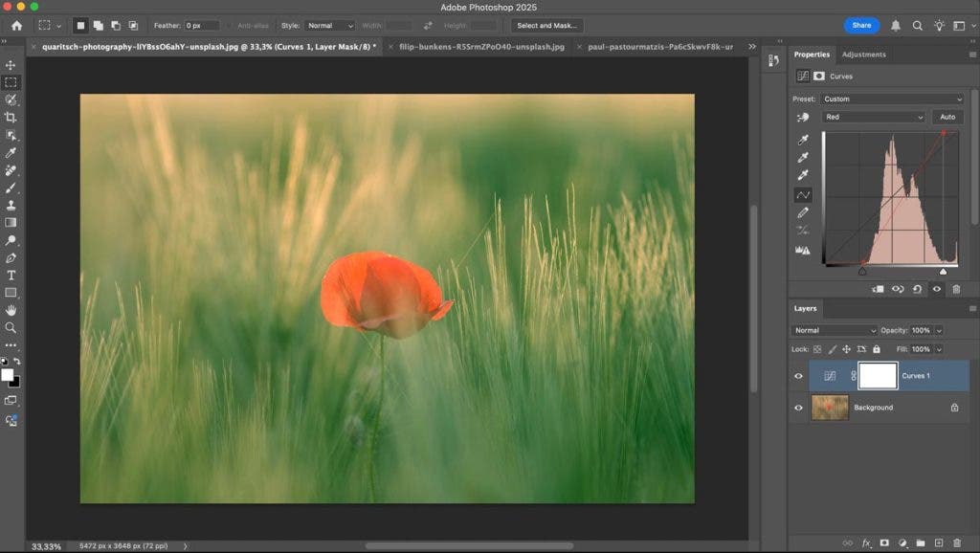Click the Auto curves button
This screenshot has width=980, height=553.
(947, 117)
